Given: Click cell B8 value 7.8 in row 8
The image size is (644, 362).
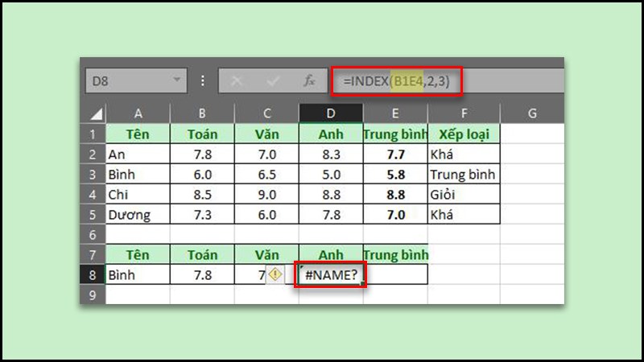Looking at the screenshot, I should point(202,275).
